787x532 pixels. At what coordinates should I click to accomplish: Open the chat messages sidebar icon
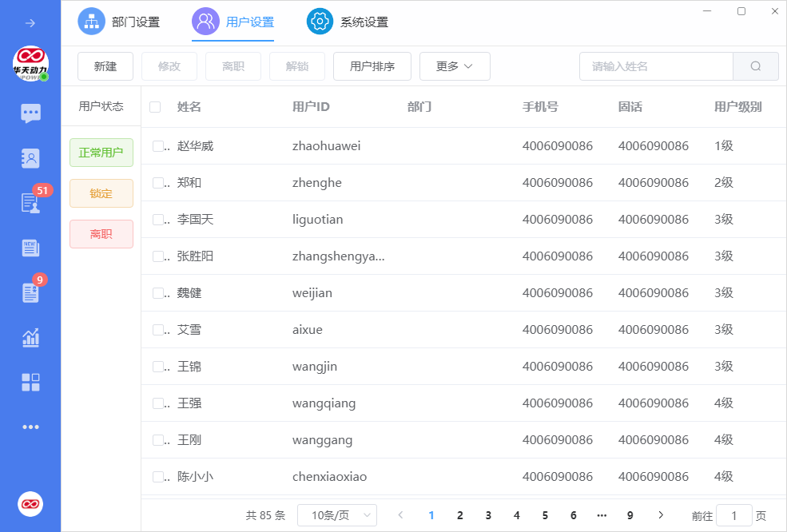[30, 113]
